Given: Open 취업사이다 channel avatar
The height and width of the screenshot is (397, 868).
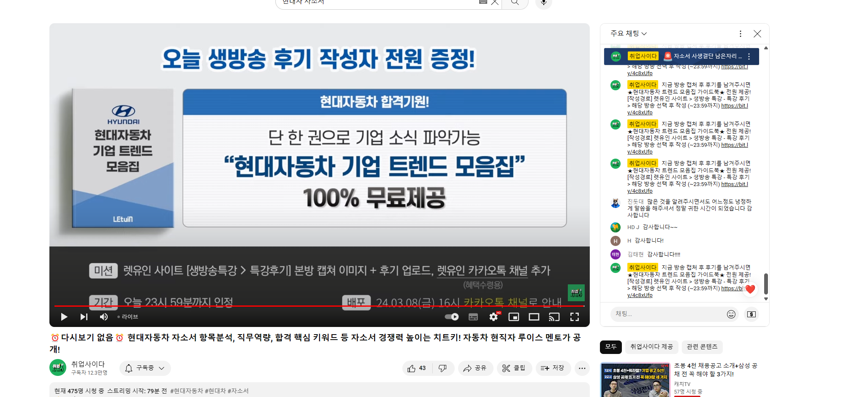Looking at the screenshot, I should tap(58, 368).
